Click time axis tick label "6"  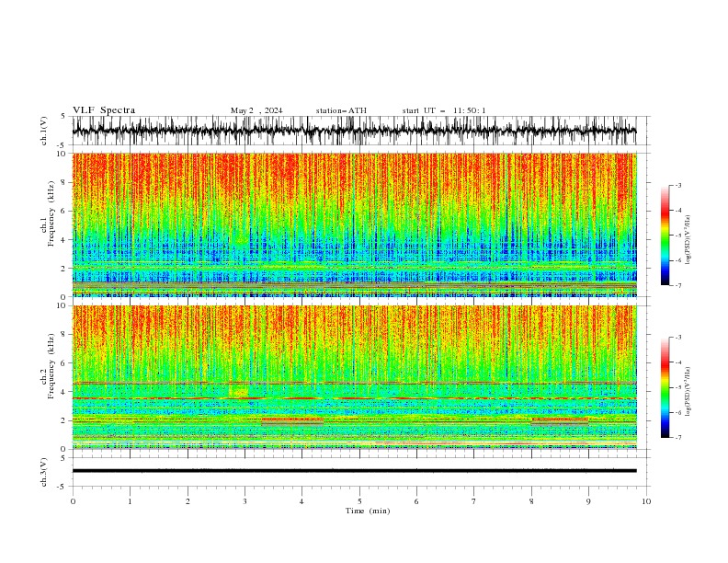coord(416,501)
